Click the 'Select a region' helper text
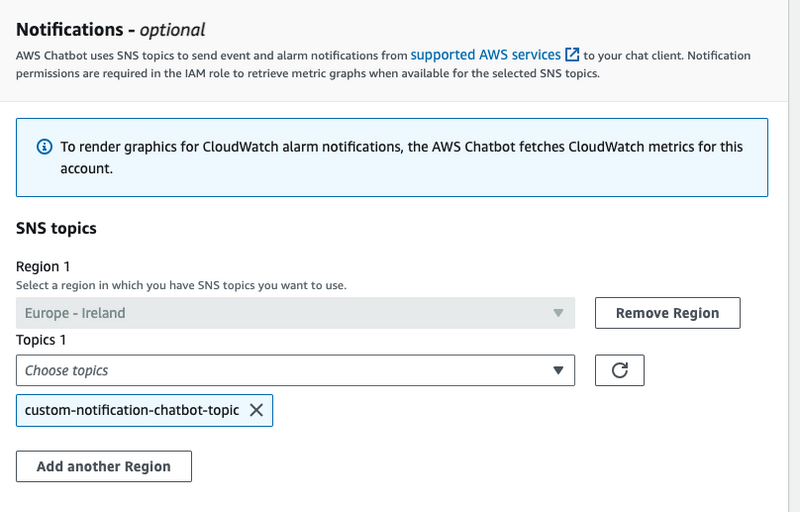 (181, 285)
